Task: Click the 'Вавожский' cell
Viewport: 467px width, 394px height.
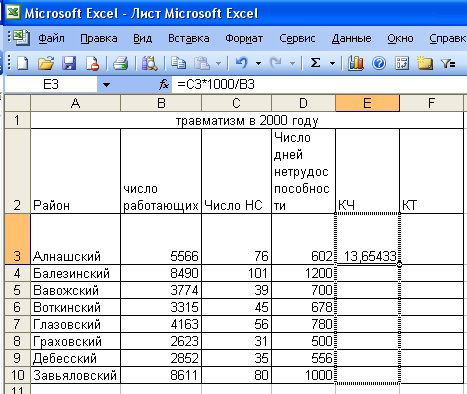Action: pyautogui.click(x=75, y=290)
